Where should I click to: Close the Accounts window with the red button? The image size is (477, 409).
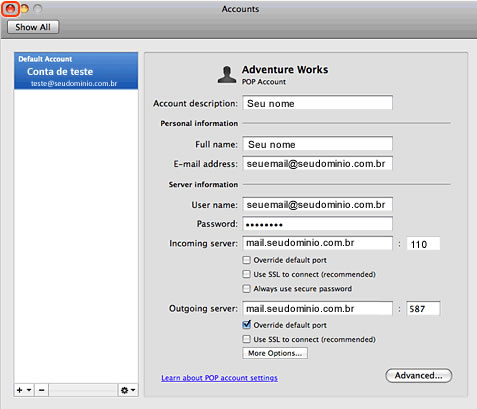[10, 9]
